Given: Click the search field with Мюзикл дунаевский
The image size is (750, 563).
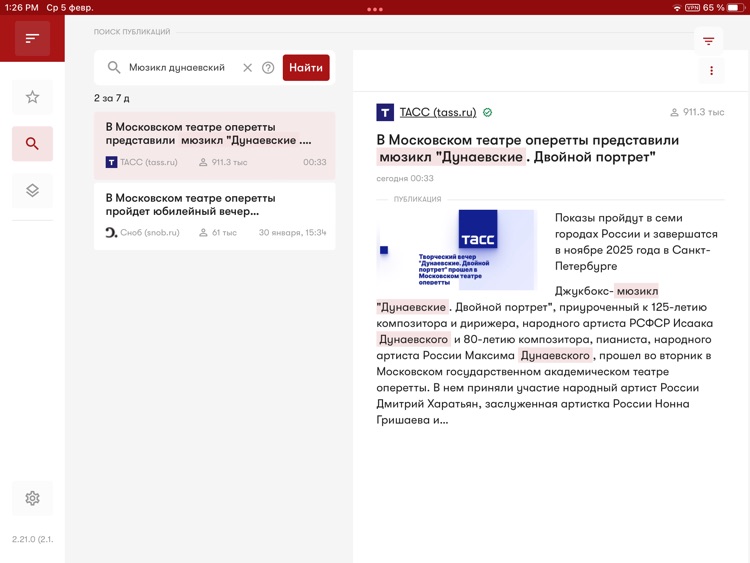Looking at the screenshot, I should [x=177, y=67].
